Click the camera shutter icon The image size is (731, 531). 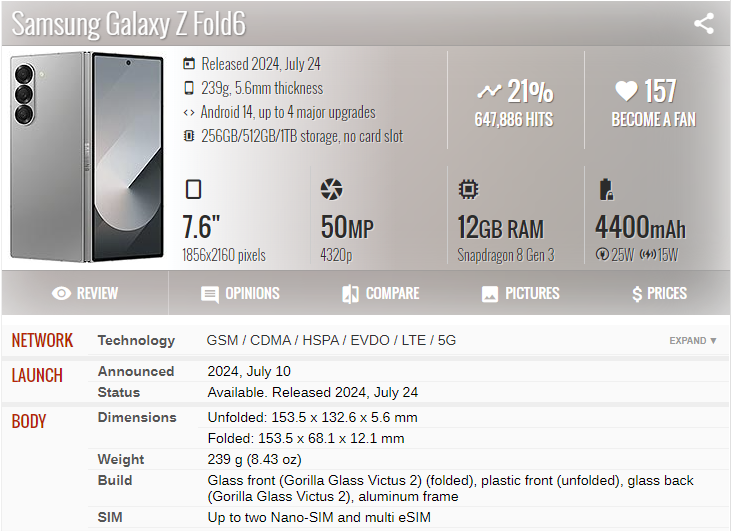pos(331,189)
